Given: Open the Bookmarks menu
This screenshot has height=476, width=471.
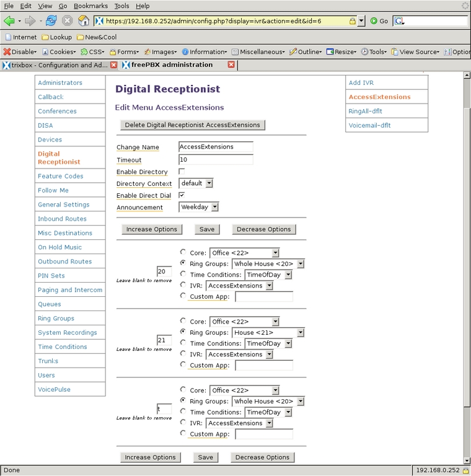Looking at the screenshot, I should (90, 6).
